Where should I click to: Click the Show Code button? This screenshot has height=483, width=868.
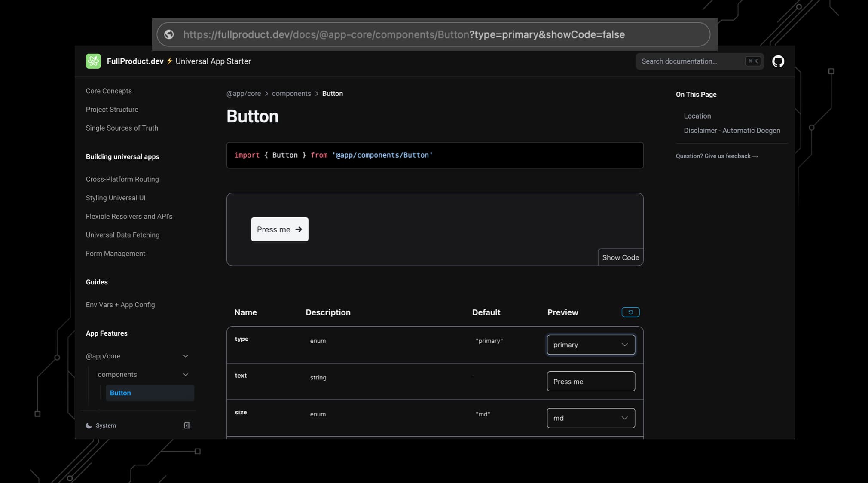click(x=620, y=257)
